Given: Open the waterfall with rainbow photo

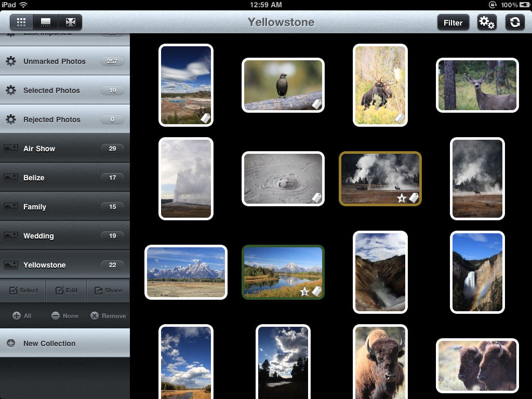Looking at the screenshot, I should (477, 272).
